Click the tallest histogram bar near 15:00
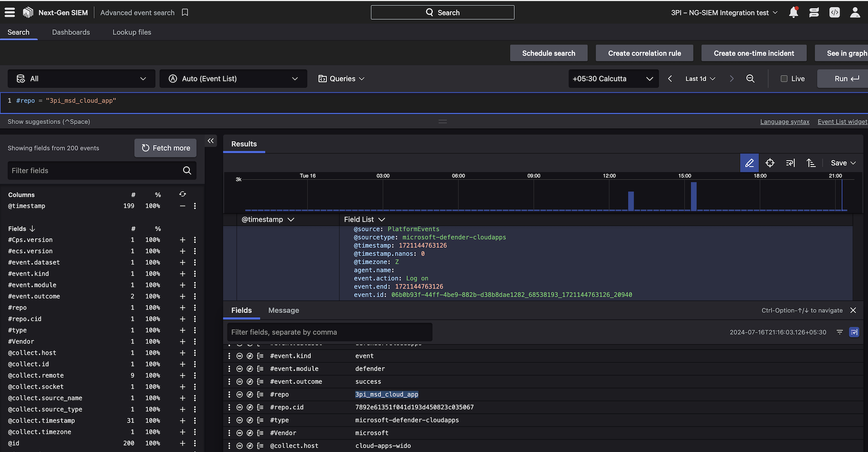 click(x=693, y=196)
